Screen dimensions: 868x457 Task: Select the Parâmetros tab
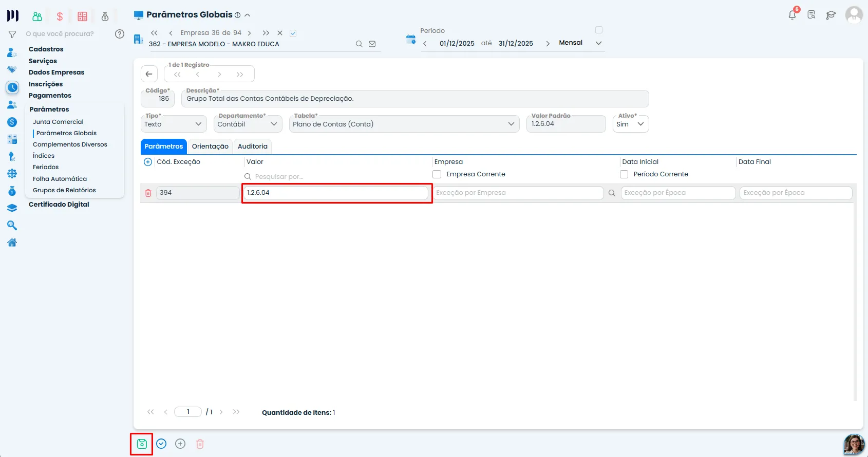tap(164, 147)
